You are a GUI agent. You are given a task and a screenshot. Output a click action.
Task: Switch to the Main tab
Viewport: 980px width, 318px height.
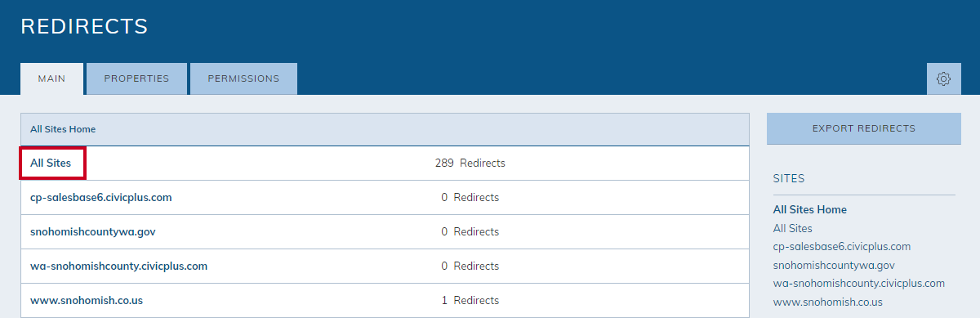pos(52,79)
